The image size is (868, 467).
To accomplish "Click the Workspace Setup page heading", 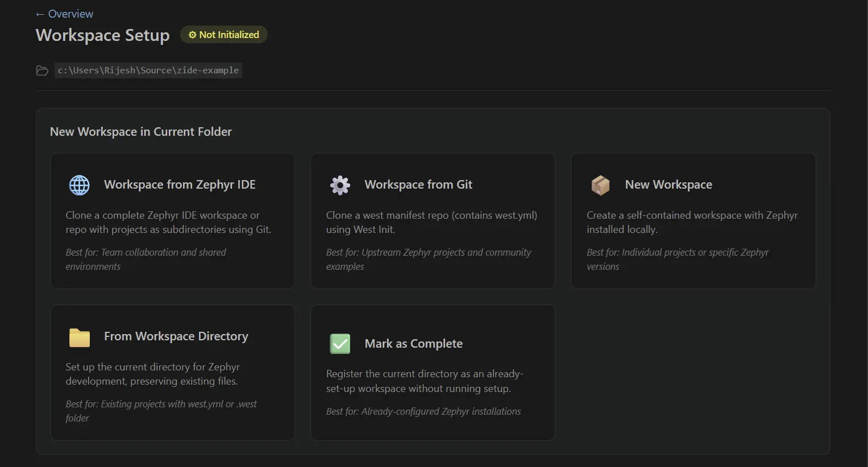I will click(x=103, y=35).
